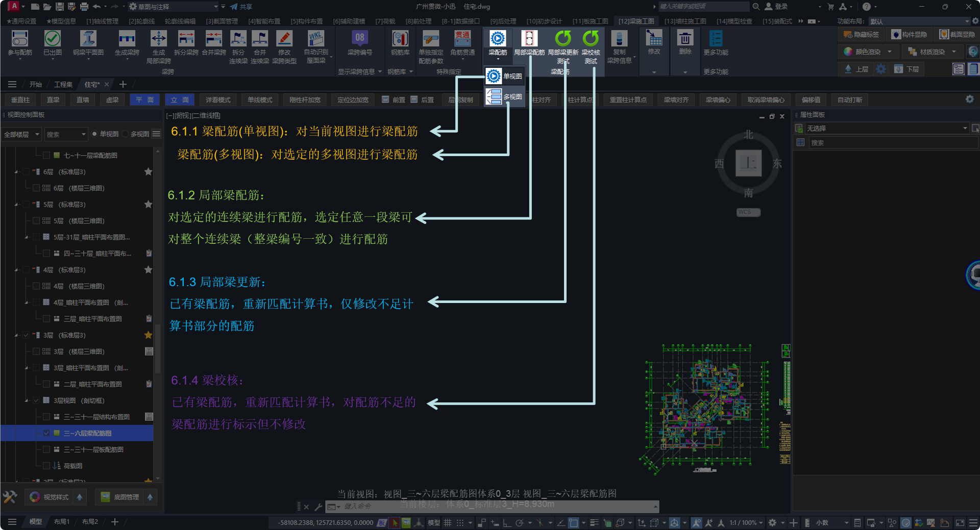Click the 颜色渲染 color rendering swatch
980x530 pixels.
pos(848,52)
